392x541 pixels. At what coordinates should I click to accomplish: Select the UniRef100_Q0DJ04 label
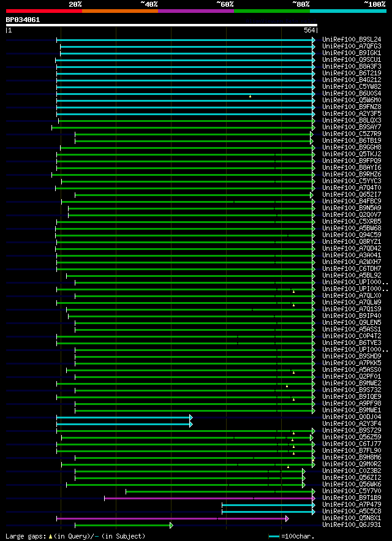(x=352, y=417)
